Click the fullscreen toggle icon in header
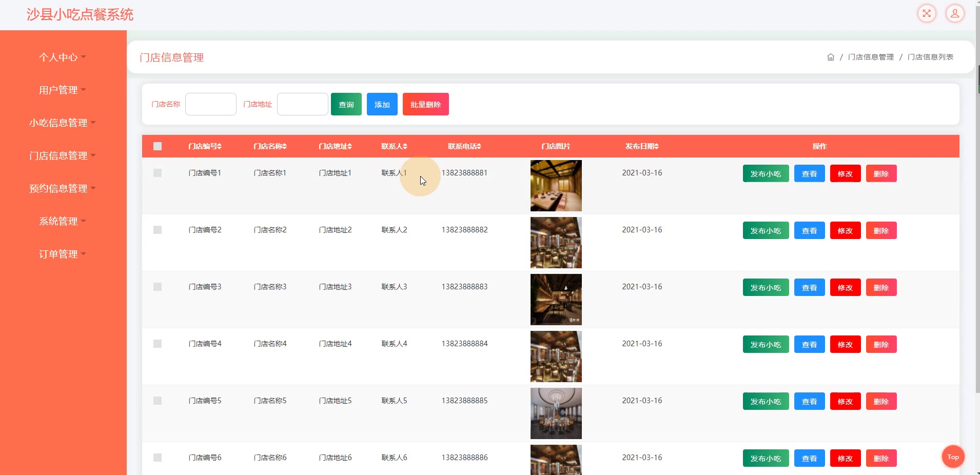Screen dimensions: 980x475 point(927,13)
